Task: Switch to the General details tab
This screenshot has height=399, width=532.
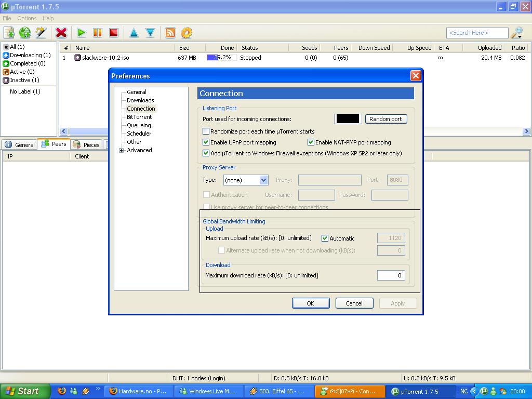Action: click(x=20, y=144)
